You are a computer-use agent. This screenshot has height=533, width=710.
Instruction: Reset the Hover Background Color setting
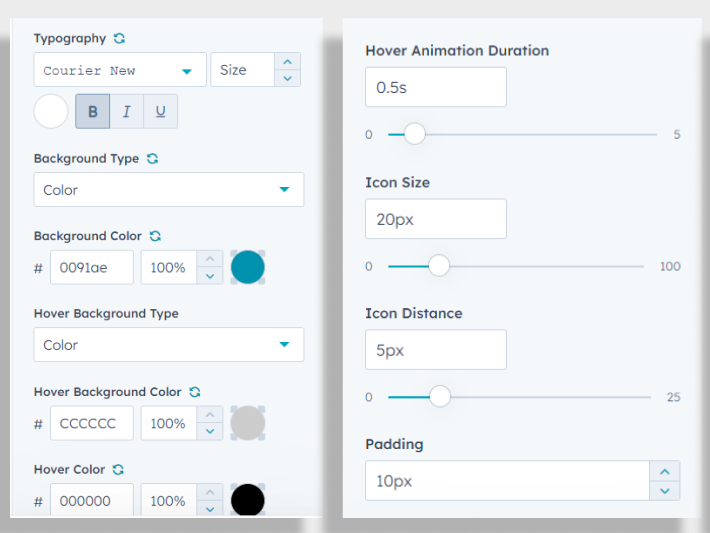click(195, 392)
